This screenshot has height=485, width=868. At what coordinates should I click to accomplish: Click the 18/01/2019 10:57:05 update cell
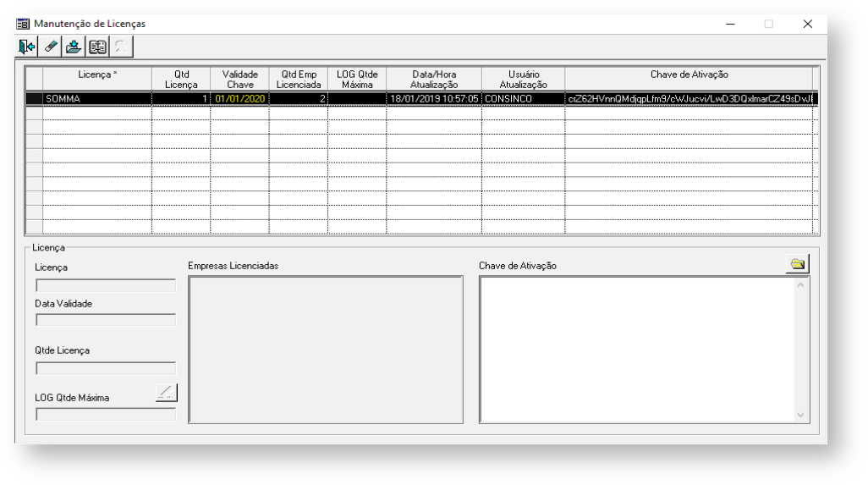pyautogui.click(x=434, y=98)
